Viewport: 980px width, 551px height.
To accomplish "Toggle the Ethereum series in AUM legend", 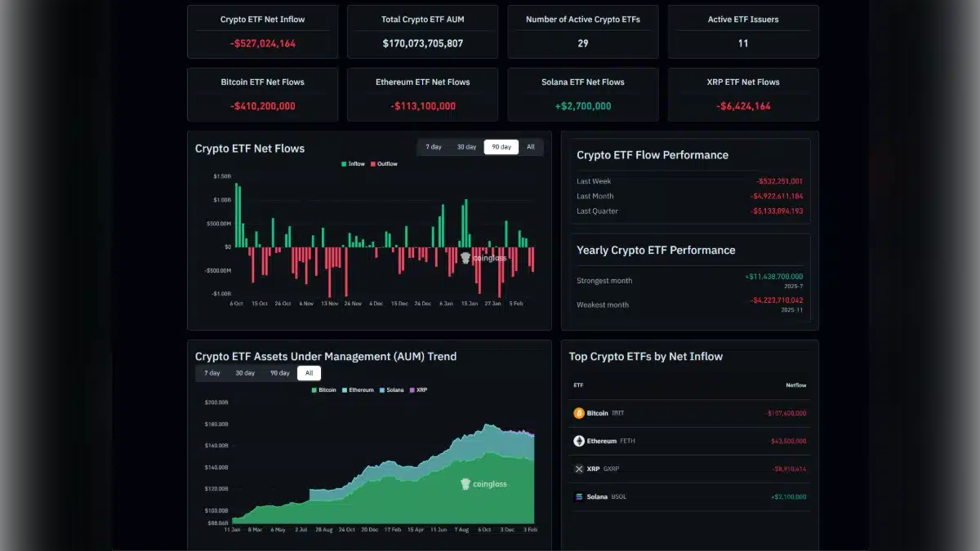I will tap(358, 390).
